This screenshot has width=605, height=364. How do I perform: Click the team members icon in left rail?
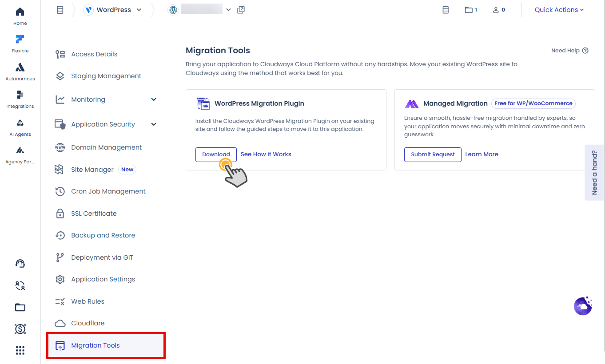point(20,285)
